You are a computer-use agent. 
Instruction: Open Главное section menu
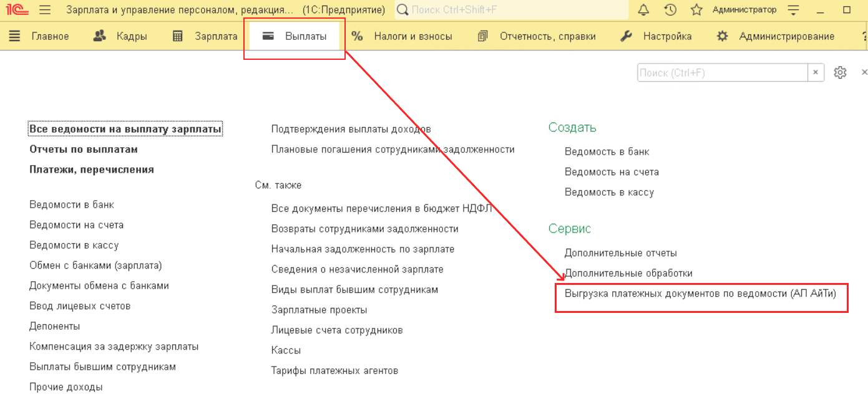point(39,36)
